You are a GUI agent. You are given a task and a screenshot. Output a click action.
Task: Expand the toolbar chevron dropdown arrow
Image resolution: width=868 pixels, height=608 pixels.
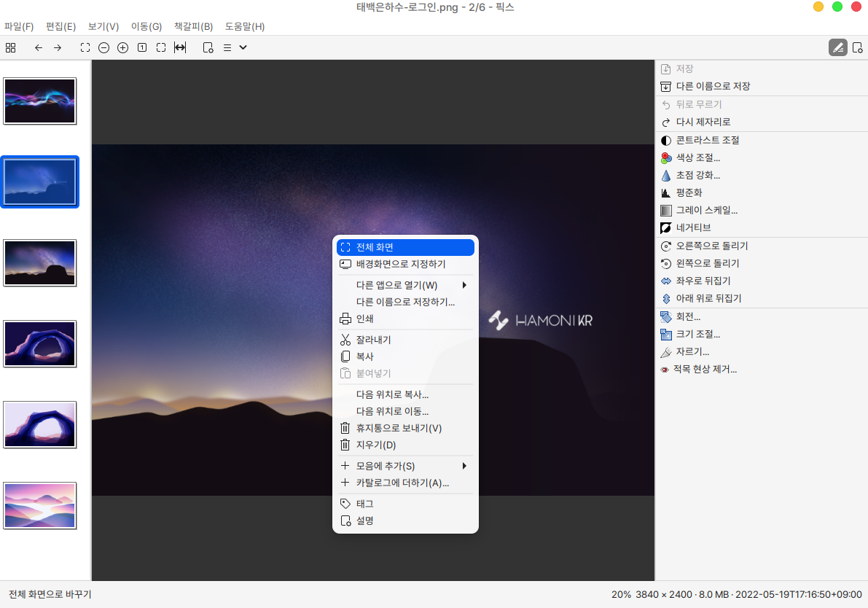243,47
